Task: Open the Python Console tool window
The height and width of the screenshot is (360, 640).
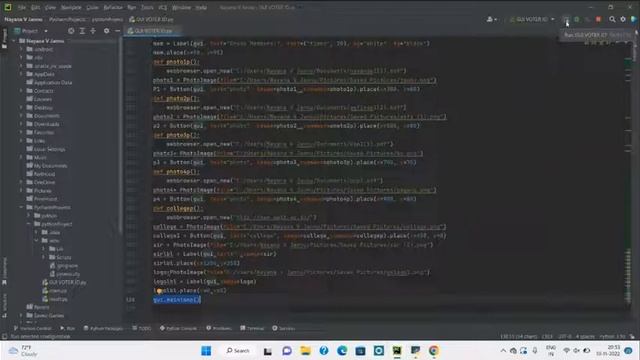Action: coord(178,328)
